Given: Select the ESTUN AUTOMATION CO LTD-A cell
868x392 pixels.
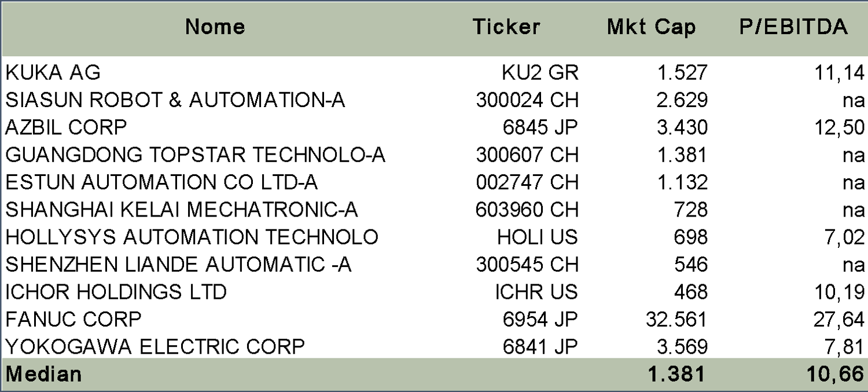Looking at the screenshot, I should point(161,182).
